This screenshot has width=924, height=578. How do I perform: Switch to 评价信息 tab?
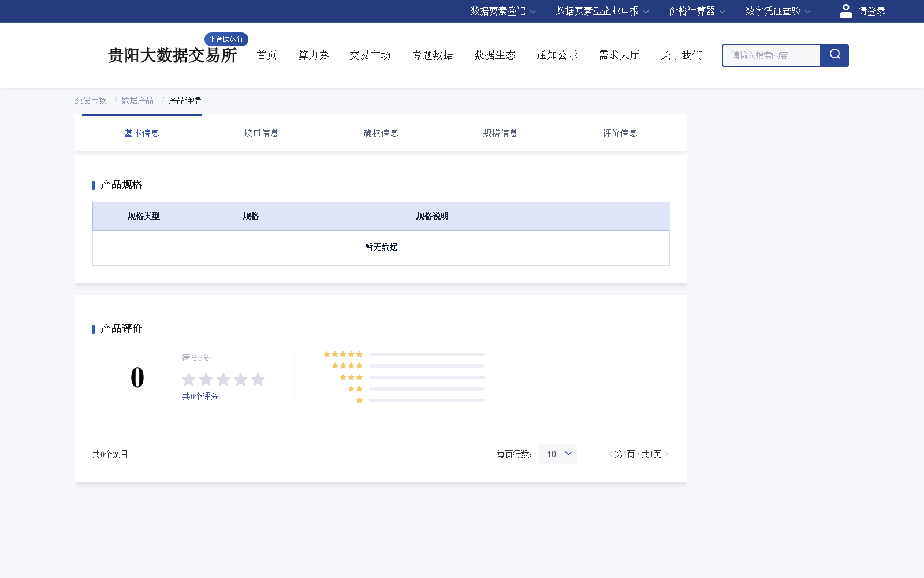(620, 133)
